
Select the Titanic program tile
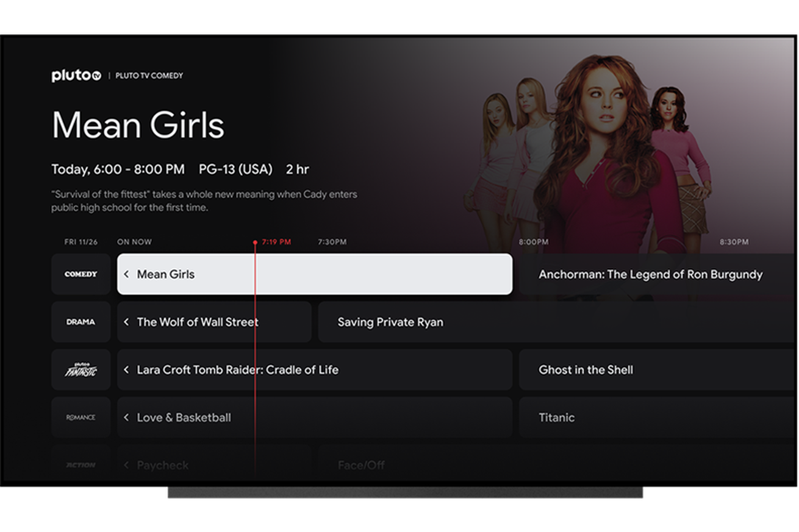point(556,417)
